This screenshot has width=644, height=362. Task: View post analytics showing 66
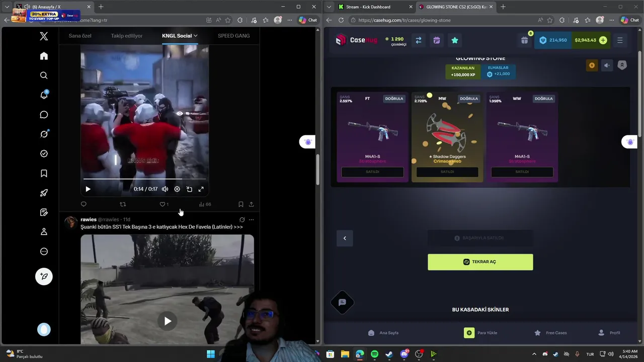205,204
